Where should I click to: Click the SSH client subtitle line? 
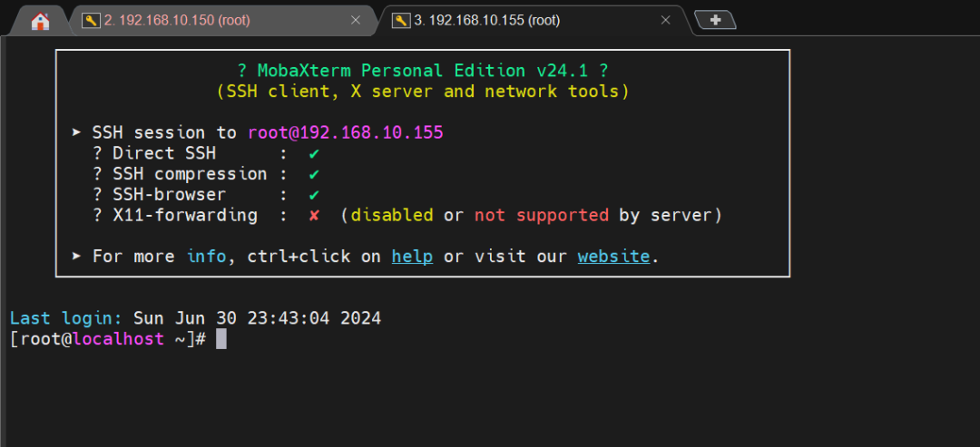point(423,92)
